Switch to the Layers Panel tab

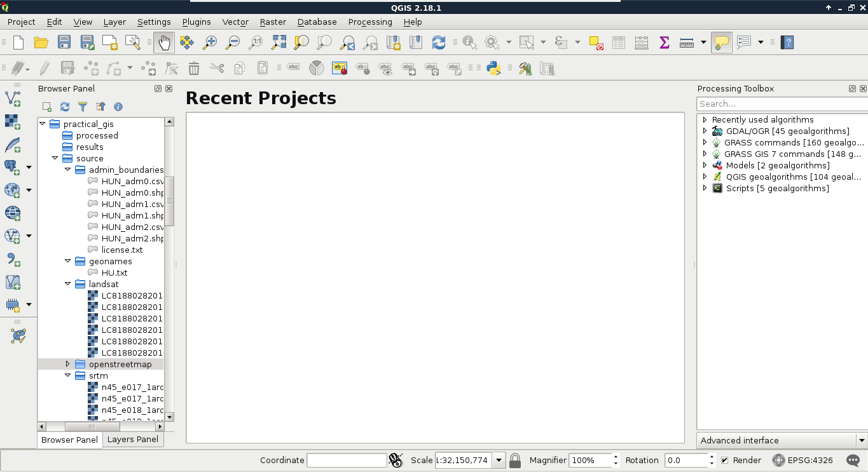132,440
